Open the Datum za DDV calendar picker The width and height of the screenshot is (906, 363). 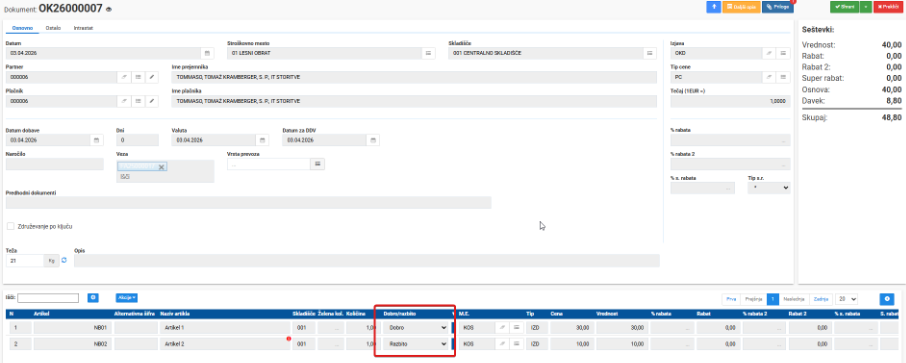pyautogui.click(x=374, y=140)
